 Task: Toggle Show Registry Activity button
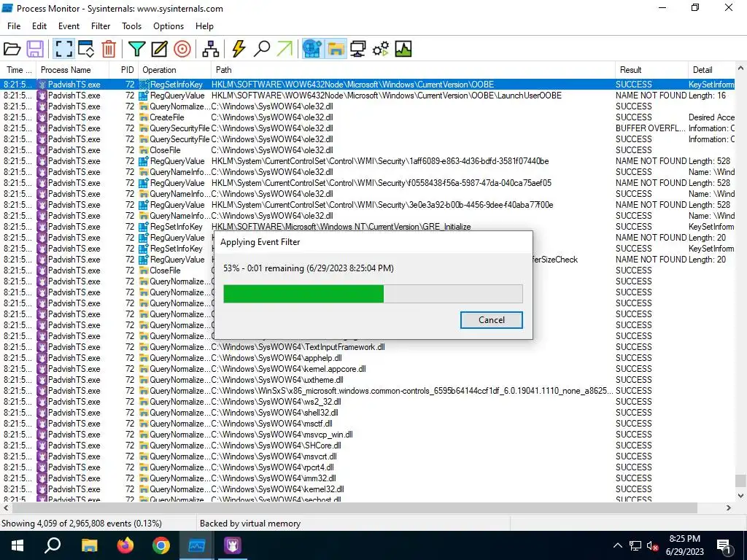pyautogui.click(x=313, y=49)
